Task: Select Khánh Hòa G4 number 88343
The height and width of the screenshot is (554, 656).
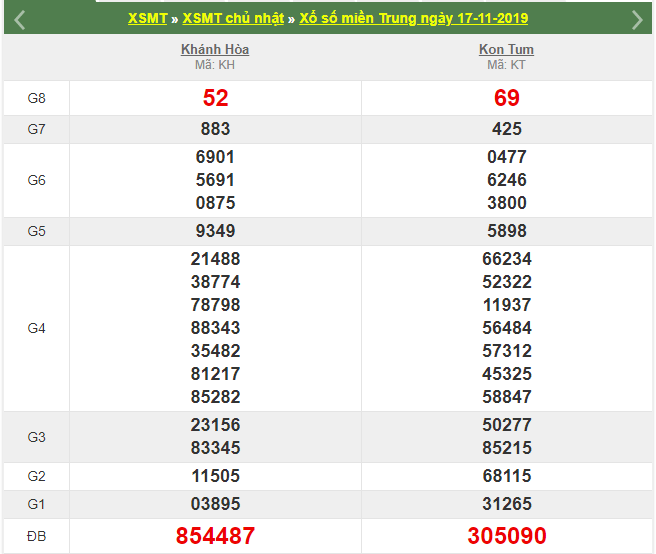Action: pyautogui.click(x=215, y=328)
